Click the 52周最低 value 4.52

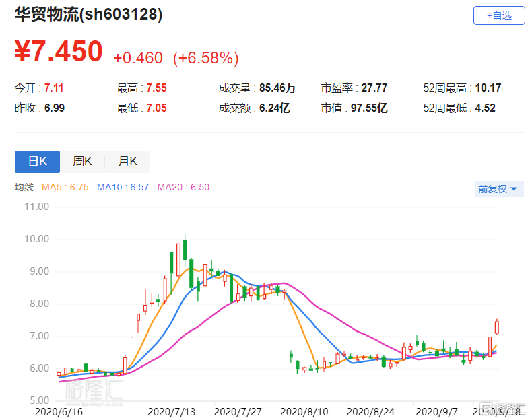click(485, 108)
